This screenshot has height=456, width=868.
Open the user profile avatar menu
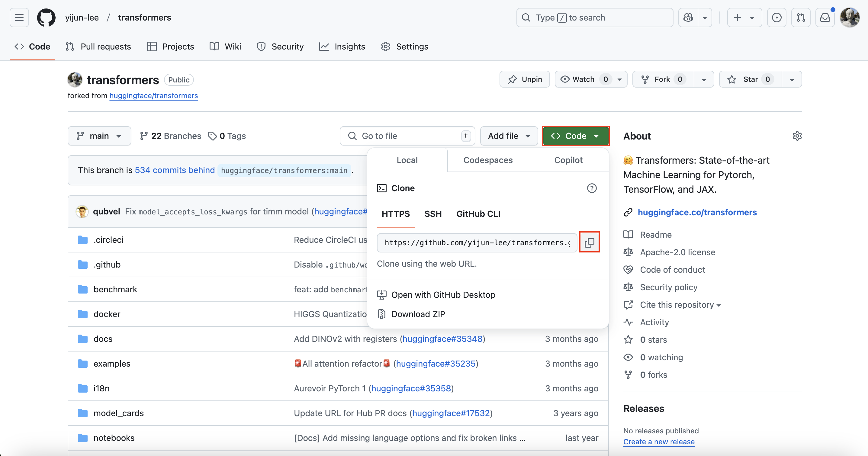(x=850, y=18)
